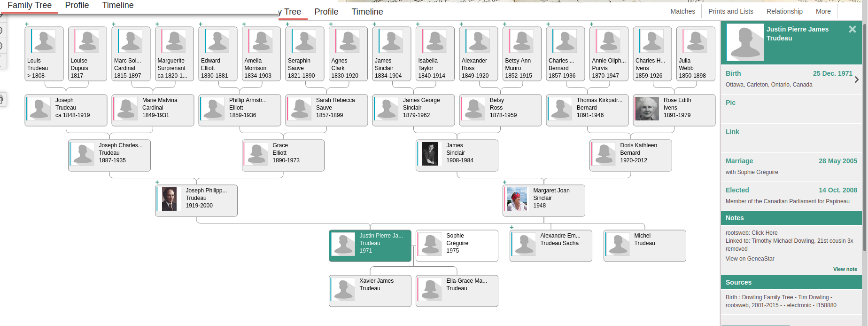Select the Thomas Kirkpatr... Bernard card
Image resolution: width=868 pixels, height=326 pixels.
(x=587, y=110)
